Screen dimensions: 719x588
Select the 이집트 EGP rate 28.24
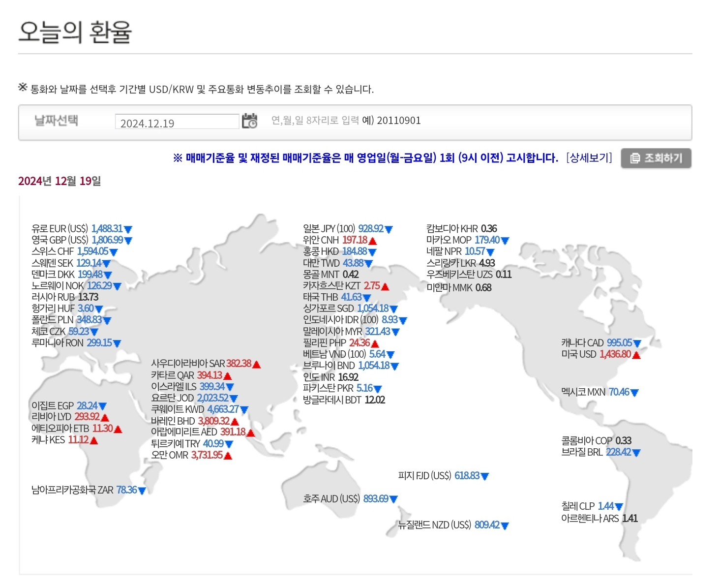coord(87,406)
